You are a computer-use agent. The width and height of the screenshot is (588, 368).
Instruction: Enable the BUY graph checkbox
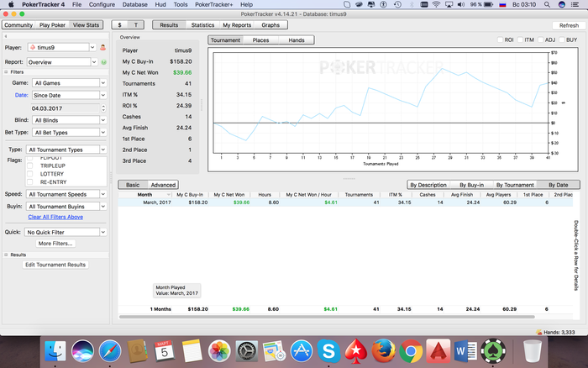(562, 39)
